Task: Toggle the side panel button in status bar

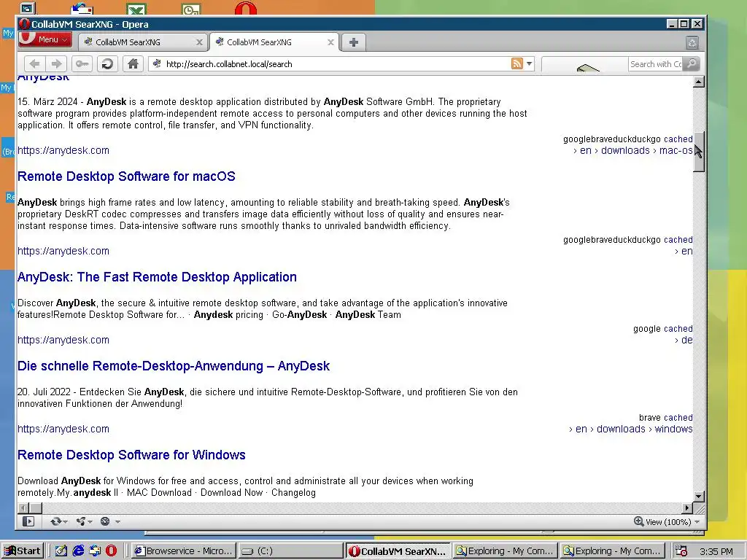Action: click(x=28, y=521)
